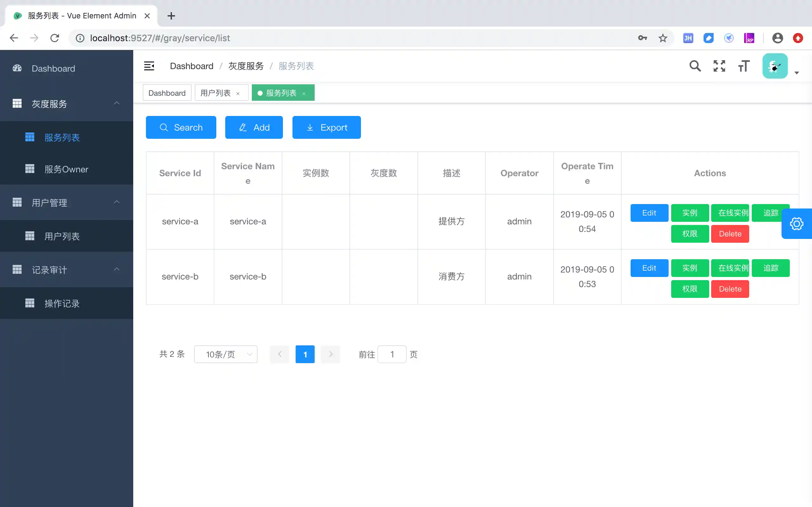Reload the page with refresh icon
The image size is (812, 507).
[x=55, y=38]
